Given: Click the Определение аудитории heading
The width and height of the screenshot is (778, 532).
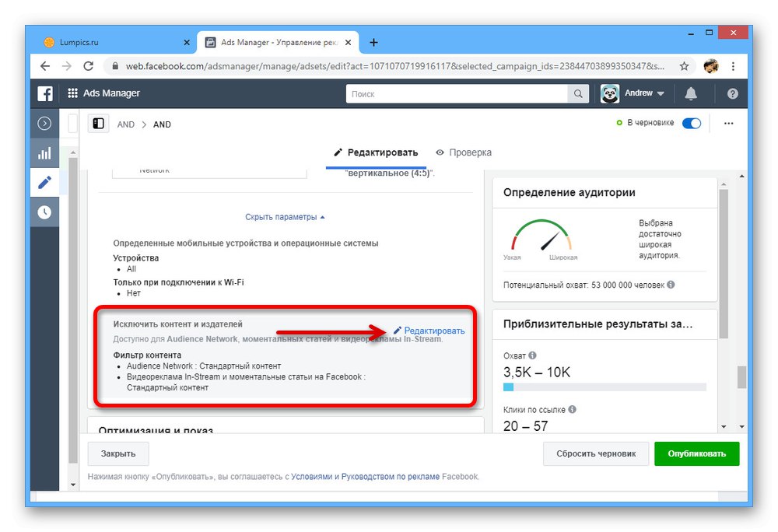Looking at the screenshot, I should [x=569, y=192].
